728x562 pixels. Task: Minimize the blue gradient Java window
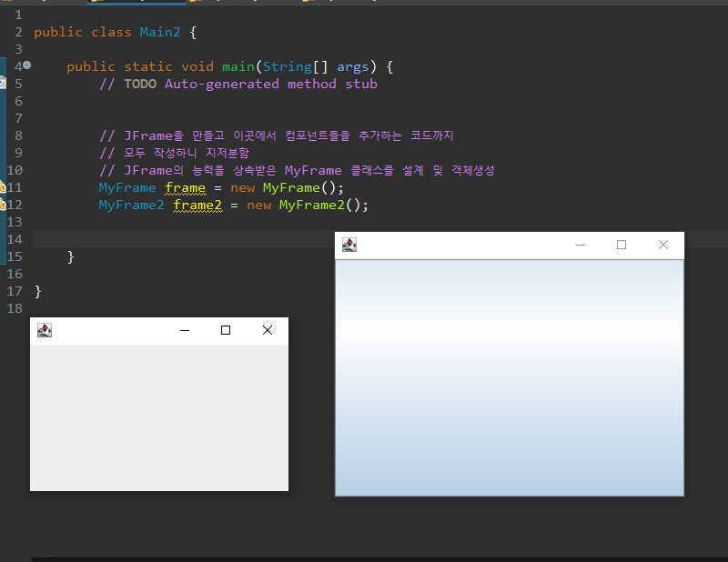pos(581,245)
